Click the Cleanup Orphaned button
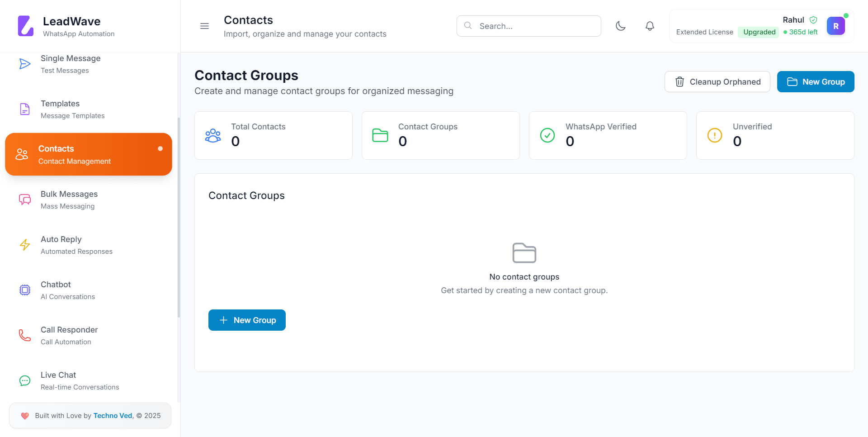 pyautogui.click(x=717, y=82)
